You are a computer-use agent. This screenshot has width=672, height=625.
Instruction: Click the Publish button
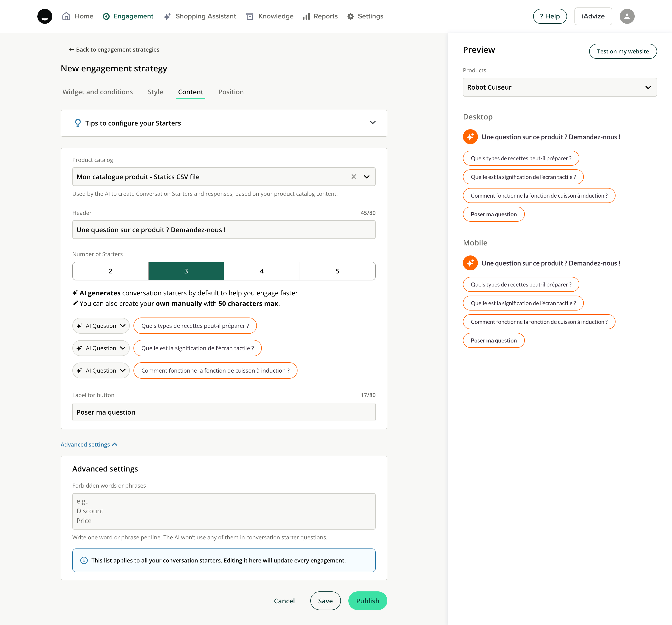pos(367,601)
